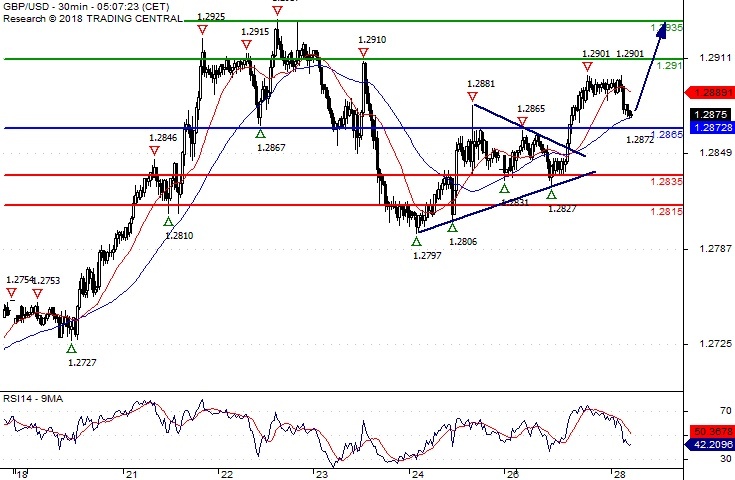Click the green triangle marker above 1.2797

tap(416, 241)
